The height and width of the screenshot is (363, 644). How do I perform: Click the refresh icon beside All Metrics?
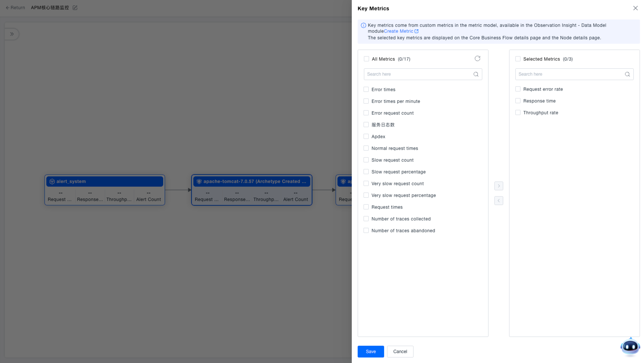point(477,58)
